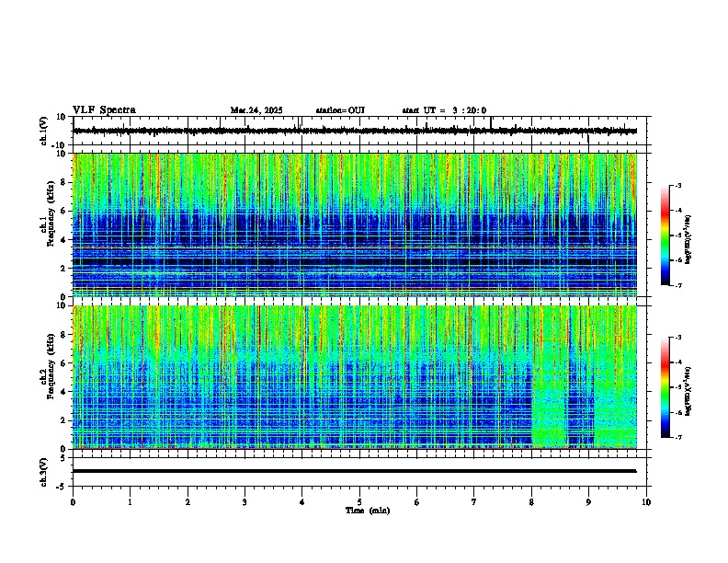Click the ch.3 flat black voltage trace

[355, 471]
